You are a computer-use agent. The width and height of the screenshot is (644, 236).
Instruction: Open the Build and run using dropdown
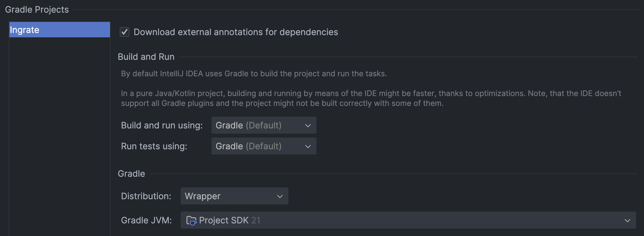(264, 125)
